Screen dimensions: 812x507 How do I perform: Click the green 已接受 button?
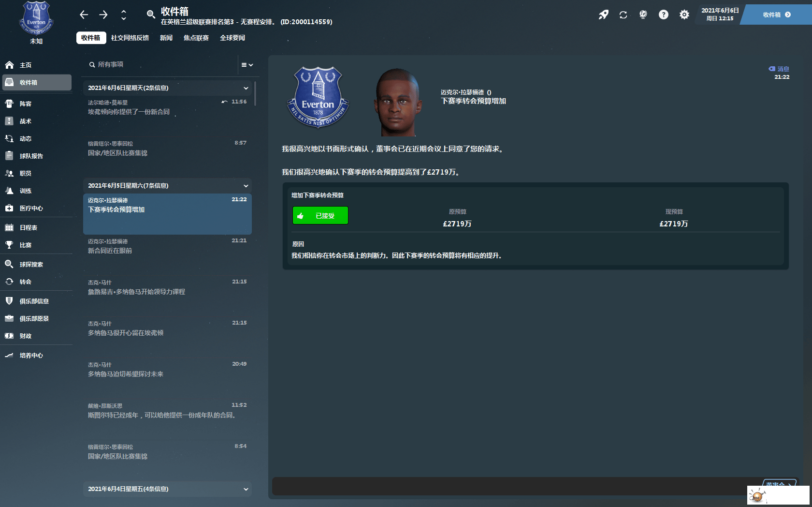coord(320,215)
